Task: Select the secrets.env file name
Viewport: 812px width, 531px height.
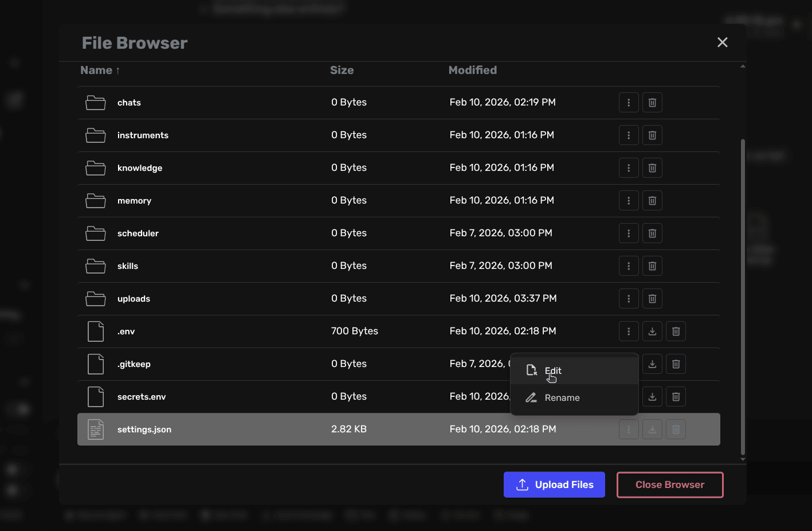Action: (142, 397)
